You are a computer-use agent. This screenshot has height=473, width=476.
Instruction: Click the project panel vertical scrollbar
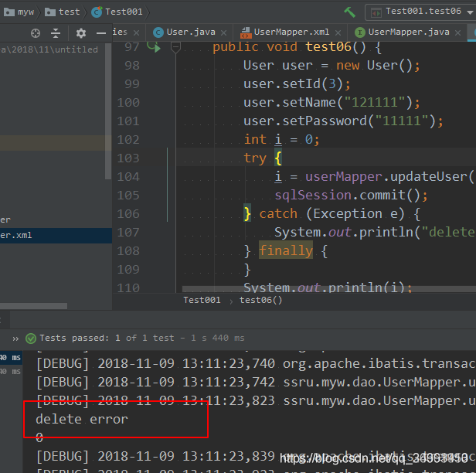pos(108,111)
